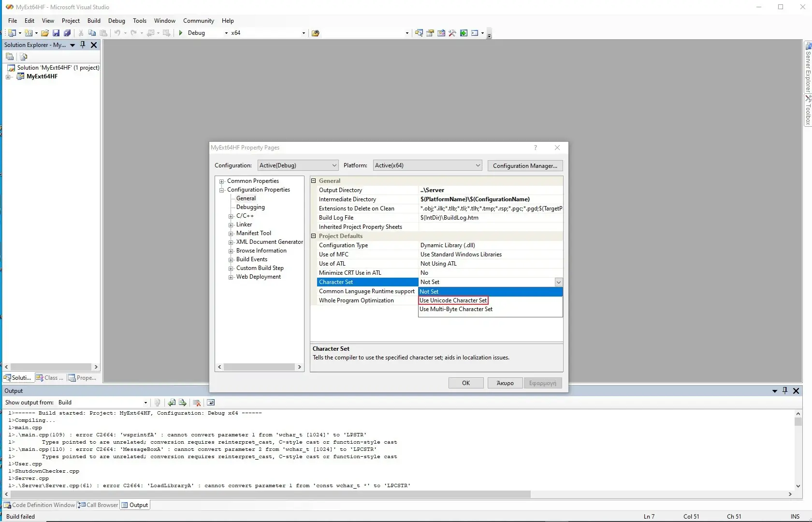Expand the Linker tree node
812x522 pixels.
[231, 225]
